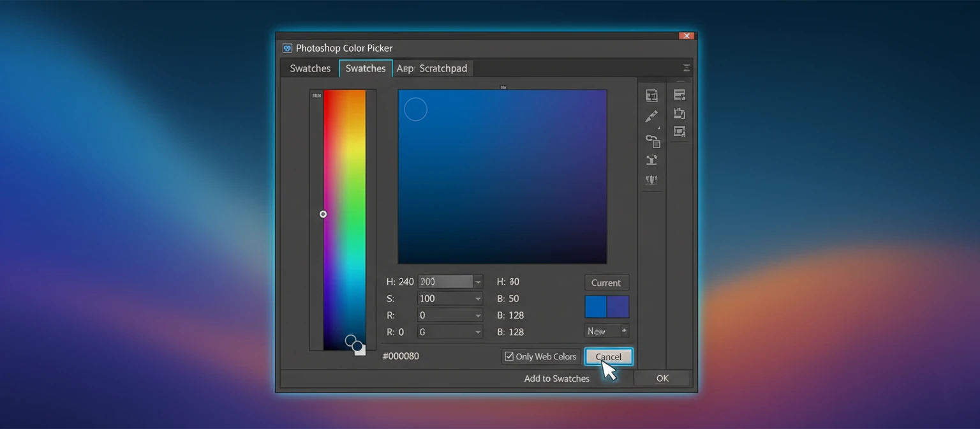980x429 pixels.
Task: Switch to the Scratchpad tab
Action: 443,68
